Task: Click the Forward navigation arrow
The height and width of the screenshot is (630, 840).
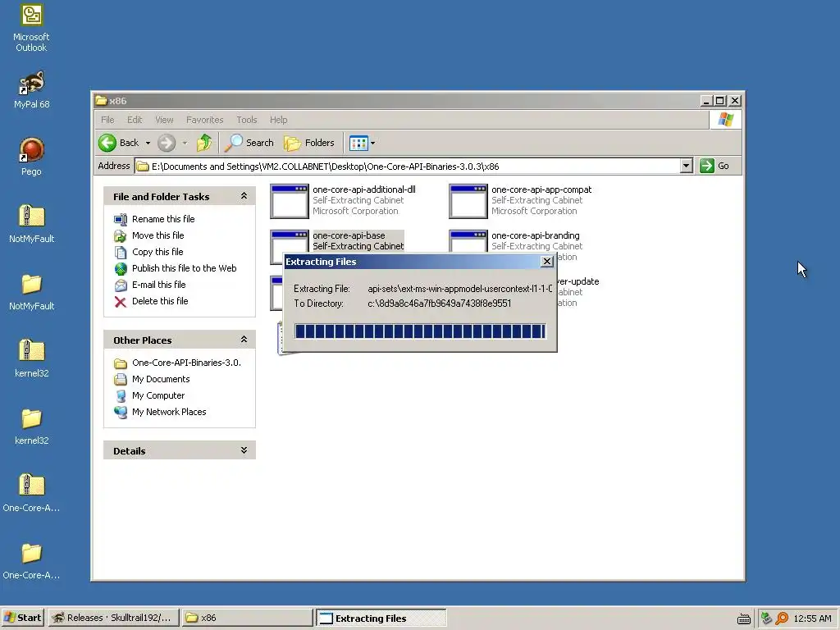Action: pyautogui.click(x=167, y=143)
